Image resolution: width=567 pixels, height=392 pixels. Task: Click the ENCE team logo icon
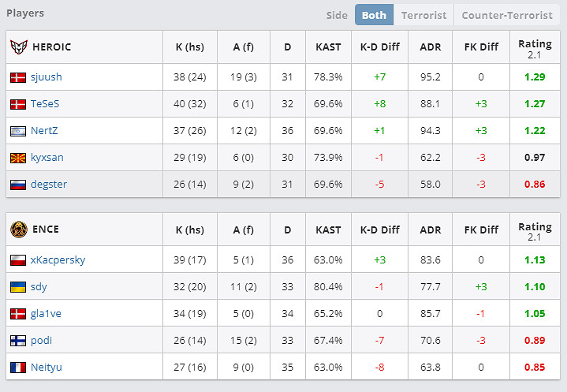18,230
